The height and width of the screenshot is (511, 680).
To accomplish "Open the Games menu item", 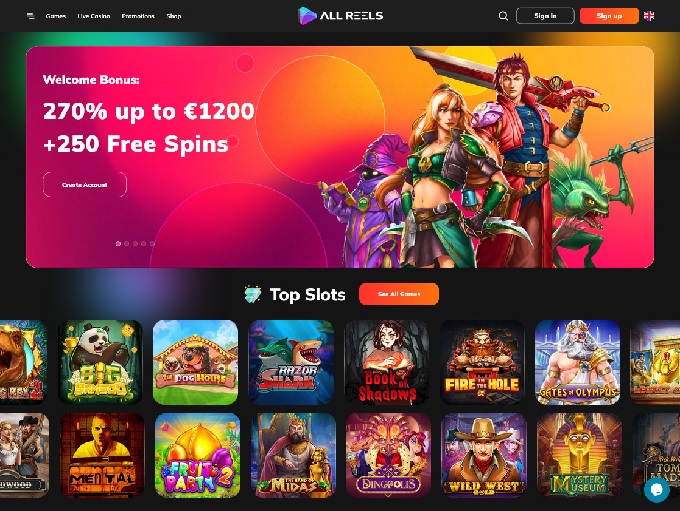I will coord(56,16).
